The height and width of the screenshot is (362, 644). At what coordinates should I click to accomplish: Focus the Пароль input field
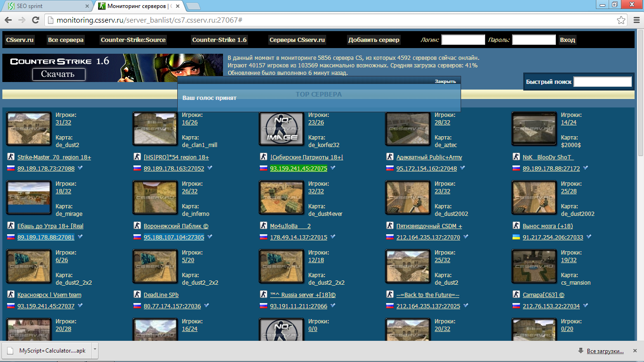tap(534, 40)
